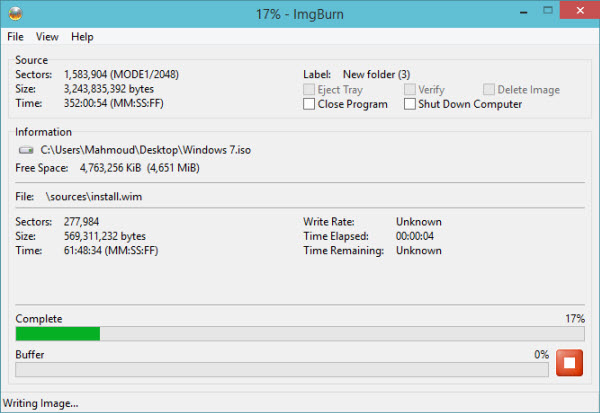Click the 17% - ImgBurn window title
Screen dimensions: 600x413
tap(300, 14)
